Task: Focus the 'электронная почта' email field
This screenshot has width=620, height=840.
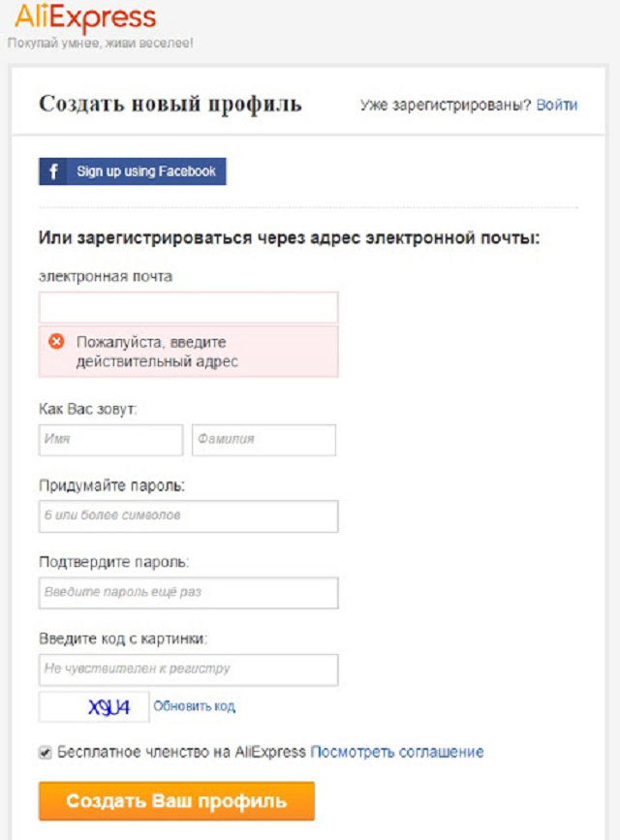Action: click(x=188, y=307)
